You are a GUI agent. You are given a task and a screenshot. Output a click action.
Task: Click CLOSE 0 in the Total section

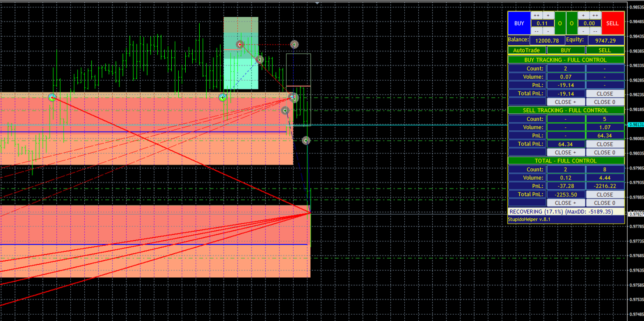605,202
